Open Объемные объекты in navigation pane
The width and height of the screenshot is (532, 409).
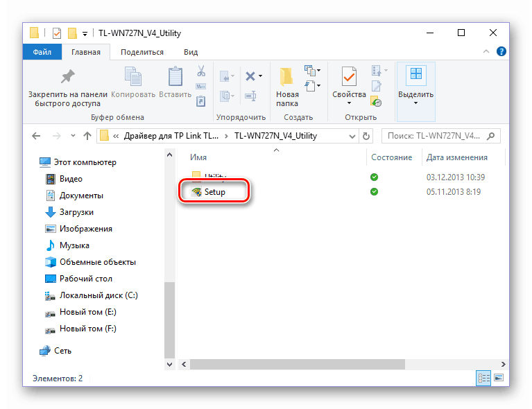[x=90, y=262]
